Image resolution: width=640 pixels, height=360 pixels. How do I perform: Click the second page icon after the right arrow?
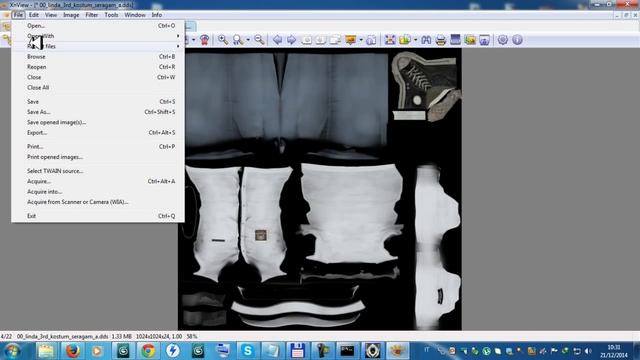pos(321,40)
